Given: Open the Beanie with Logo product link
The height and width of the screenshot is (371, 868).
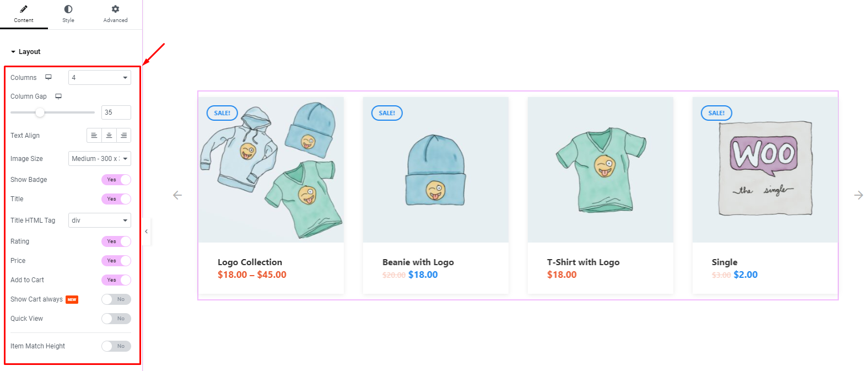Looking at the screenshot, I should coord(418,262).
